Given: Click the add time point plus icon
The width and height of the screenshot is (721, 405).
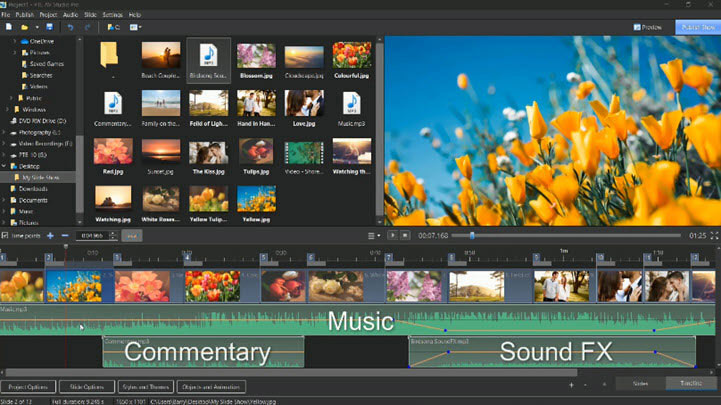Looking at the screenshot, I should coord(50,235).
